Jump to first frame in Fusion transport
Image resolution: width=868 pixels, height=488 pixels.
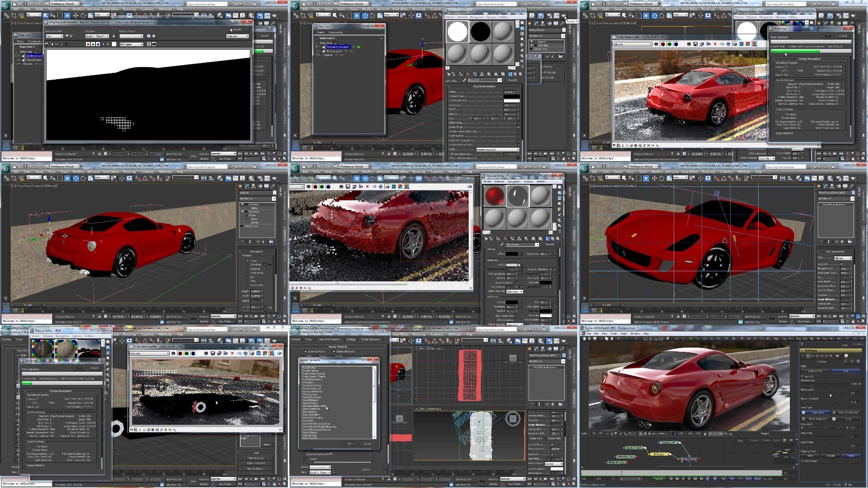(x=671, y=479)
